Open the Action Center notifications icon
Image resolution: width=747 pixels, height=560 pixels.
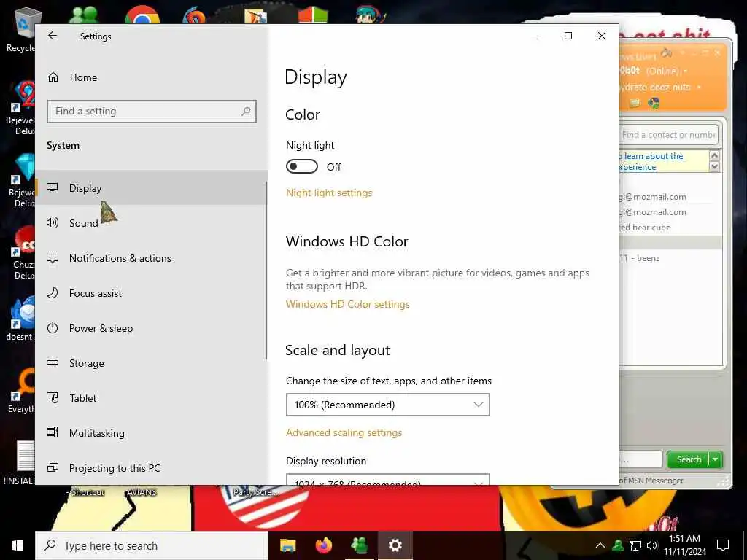723,545
